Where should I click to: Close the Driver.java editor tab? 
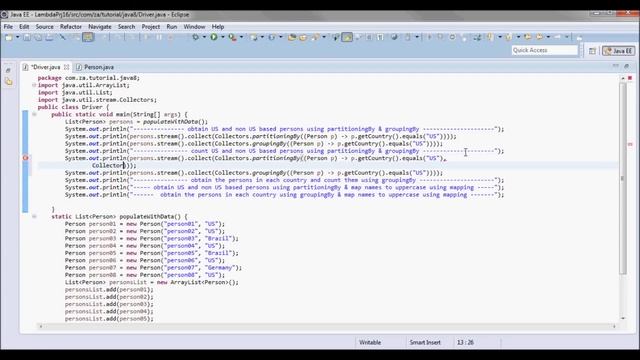67,67
